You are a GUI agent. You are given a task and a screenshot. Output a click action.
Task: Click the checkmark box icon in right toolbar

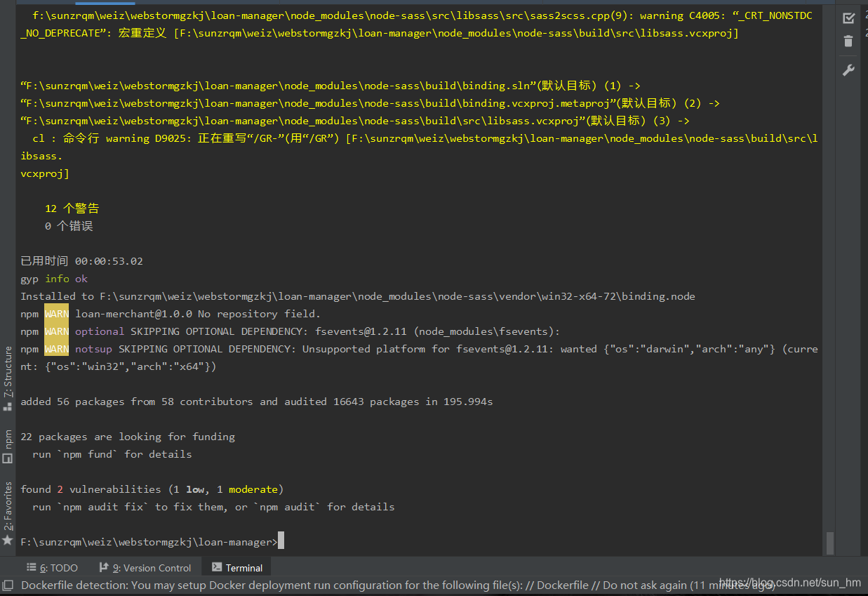click(x=848, y=18)
